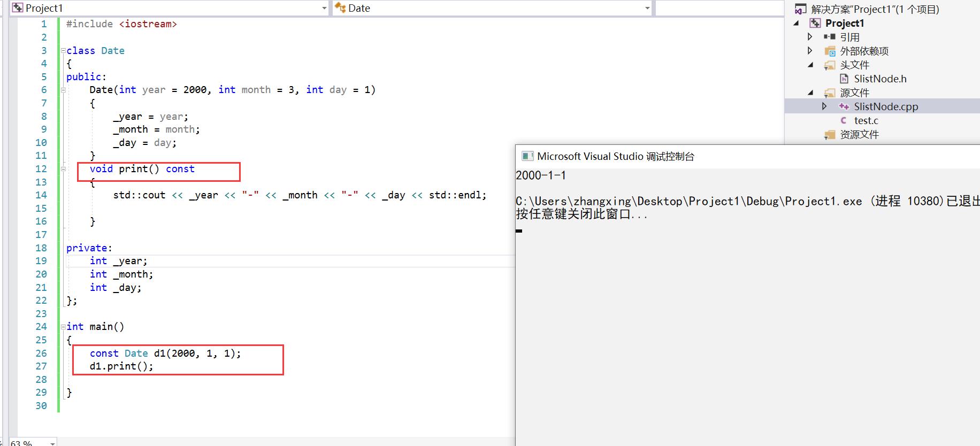Select the solution 'Project1' root node
Image resolution: width=980 pixels, height=446 pixels.
click(875, 9)
